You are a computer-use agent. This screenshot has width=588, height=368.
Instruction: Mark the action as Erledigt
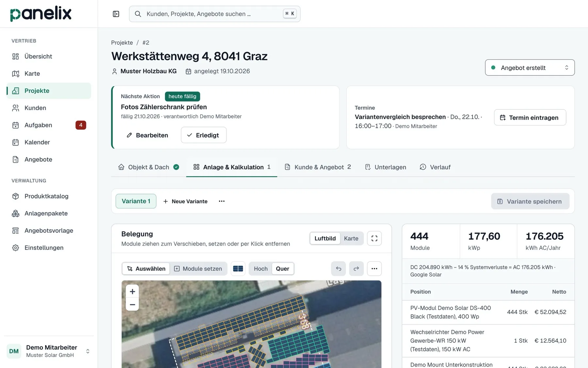tap(204, 135)
